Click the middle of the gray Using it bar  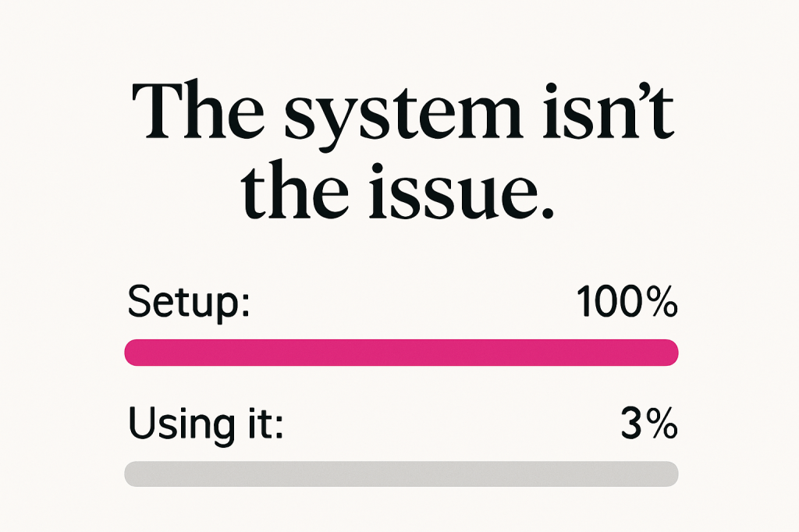(401, 473)
